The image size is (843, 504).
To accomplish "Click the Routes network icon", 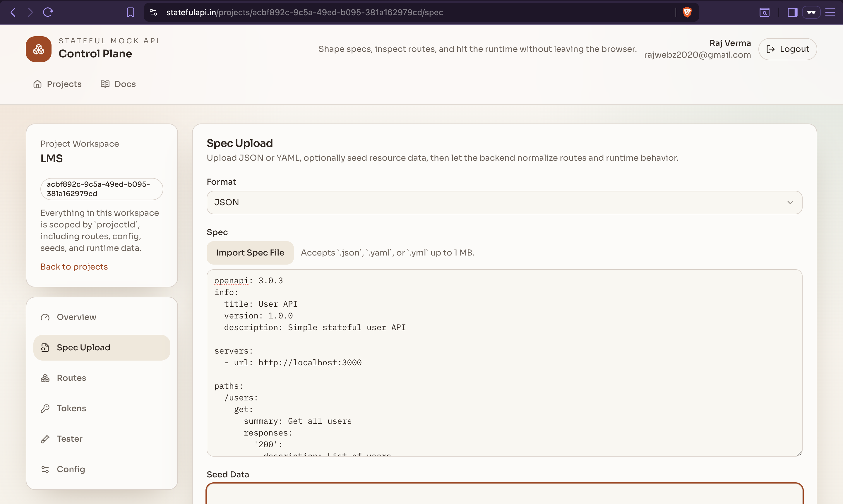I will [45, 378].
